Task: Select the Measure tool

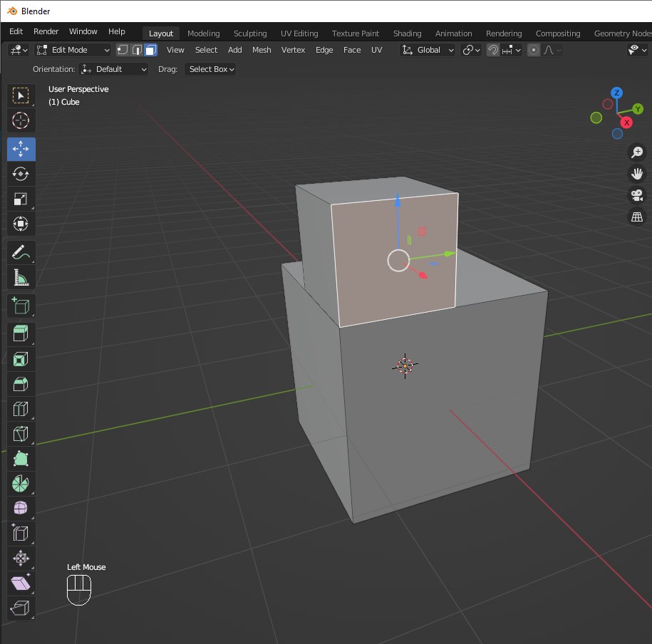Action: pyautogui.click(x=21, y=277)
